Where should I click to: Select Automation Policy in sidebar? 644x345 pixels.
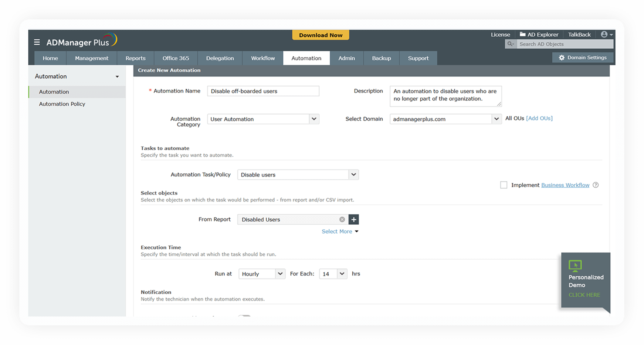62,104
